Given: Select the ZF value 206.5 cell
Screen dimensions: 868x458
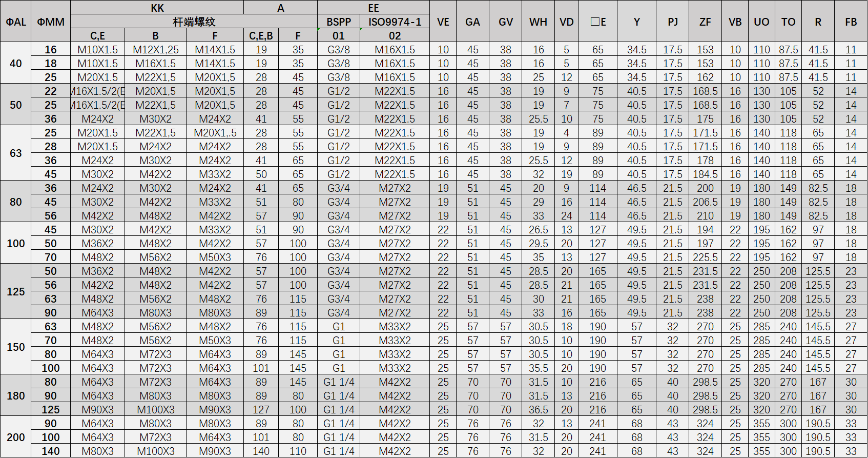Looking at the screenshot, I should pos(705,202).
